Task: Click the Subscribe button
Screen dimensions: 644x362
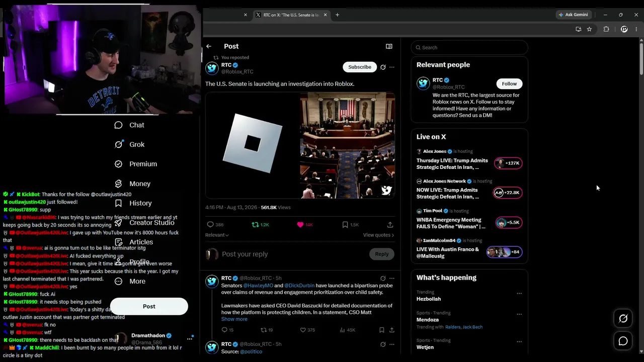Action: tap(360, 67)
